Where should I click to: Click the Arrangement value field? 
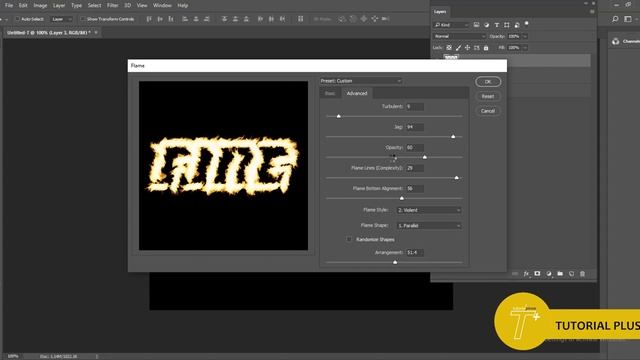click(415, 253)
